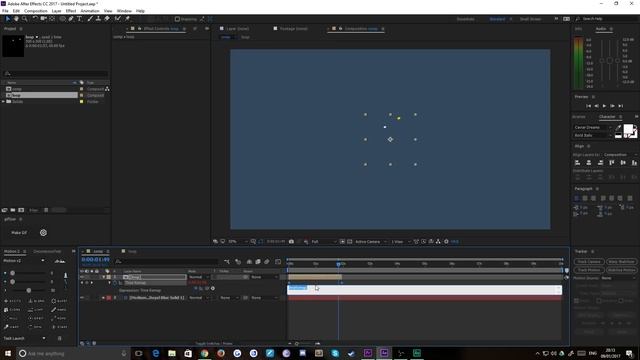Open blending mode dropdown for loop layer
This screenshot has height=360, width=640.
[x=199, y=277]
